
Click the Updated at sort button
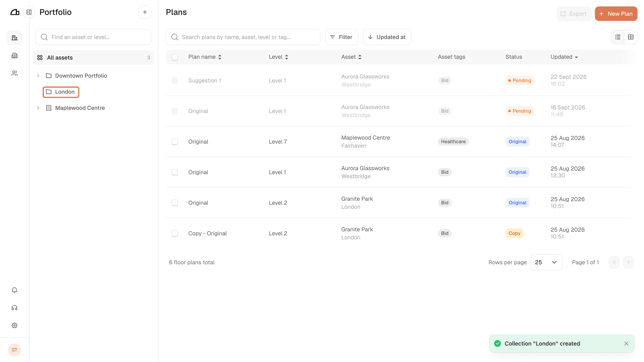pyautogui.click(x=387, y=37)
